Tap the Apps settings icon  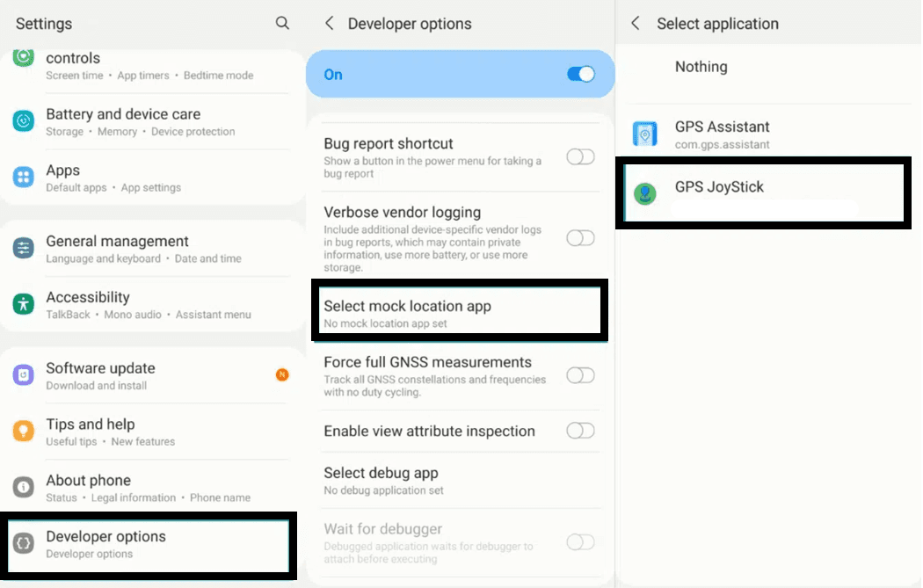click(x=24, y=178)
